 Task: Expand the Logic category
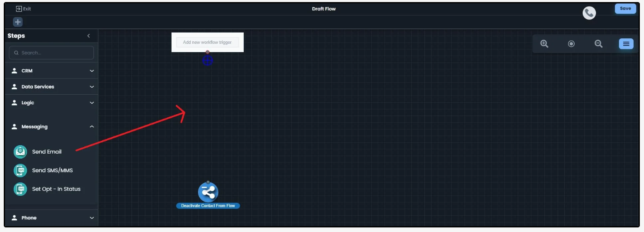point(52,103)
